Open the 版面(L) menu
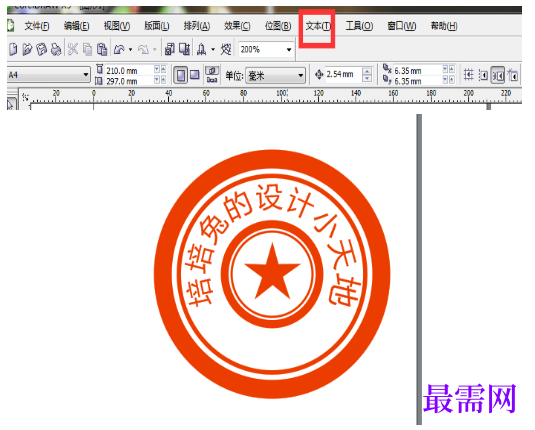Viewport: 535px width, 430px height. (157, 26)
